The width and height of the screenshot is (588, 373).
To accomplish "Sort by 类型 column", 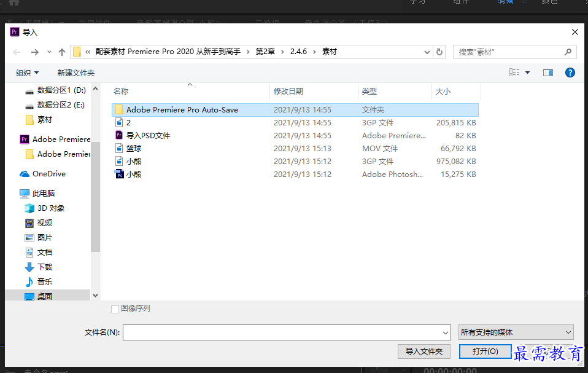I will (x=369, y=91).
